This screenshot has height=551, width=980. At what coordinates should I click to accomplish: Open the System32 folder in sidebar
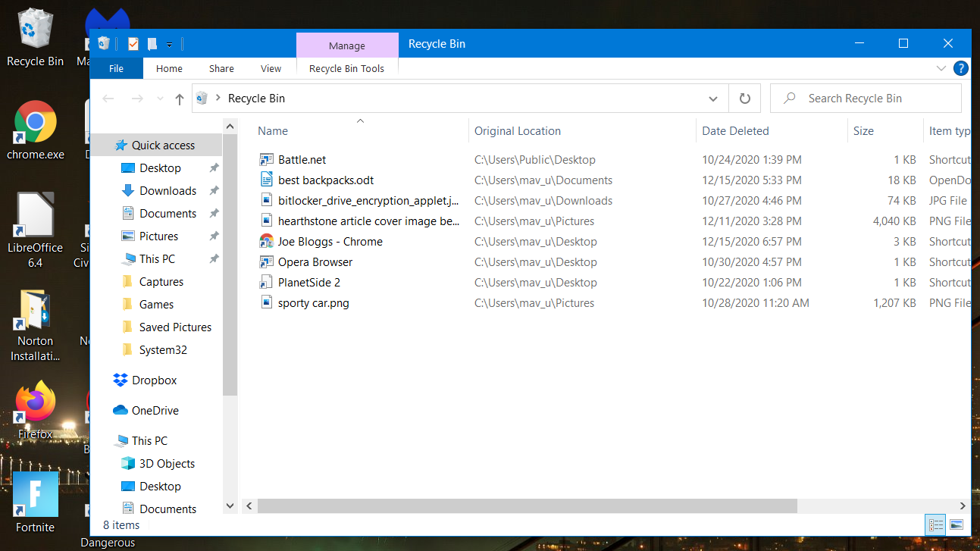point(163,350)
